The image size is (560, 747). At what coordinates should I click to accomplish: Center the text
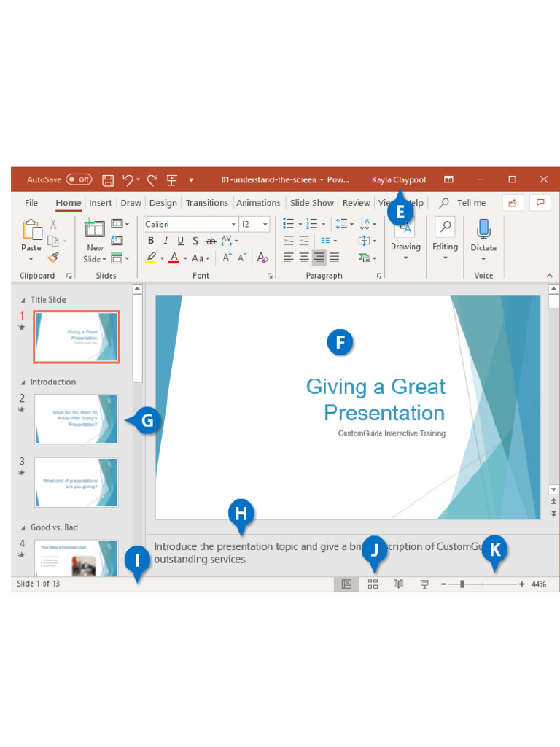pyautogui.click(x=304, y=258)
